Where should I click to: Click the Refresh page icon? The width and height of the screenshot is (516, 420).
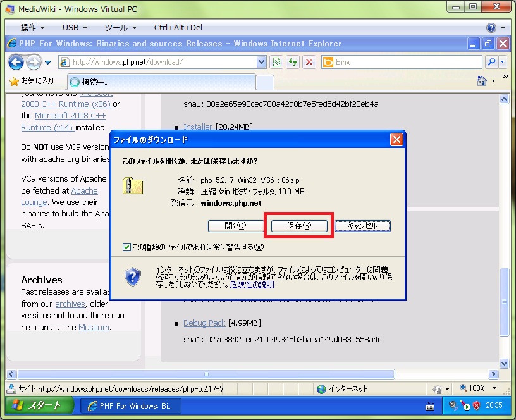[x=293, y=62]
